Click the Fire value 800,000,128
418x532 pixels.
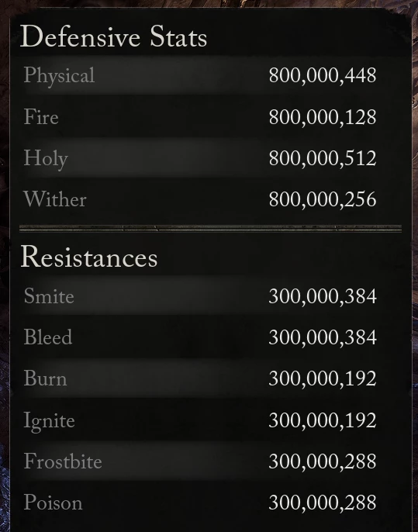pyautogui.click(x=323, y=117)
